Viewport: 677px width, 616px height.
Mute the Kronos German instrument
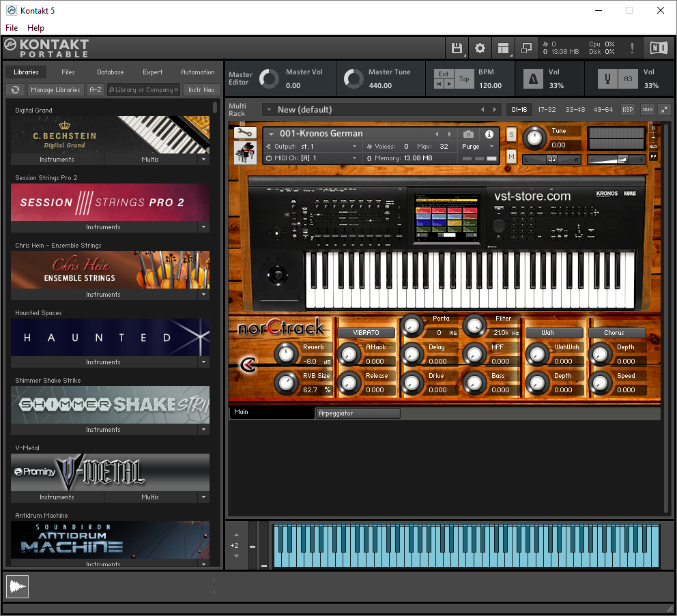coord(511,156)
